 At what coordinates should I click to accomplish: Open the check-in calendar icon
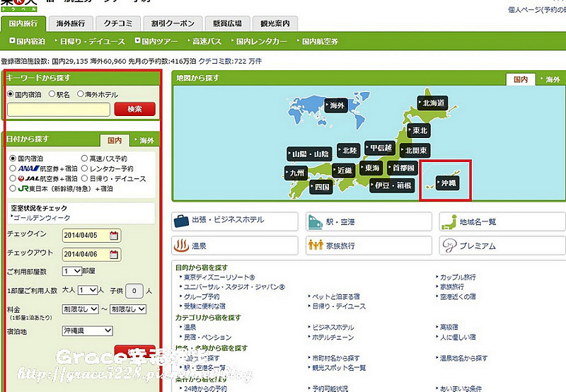tap(114, 236)
